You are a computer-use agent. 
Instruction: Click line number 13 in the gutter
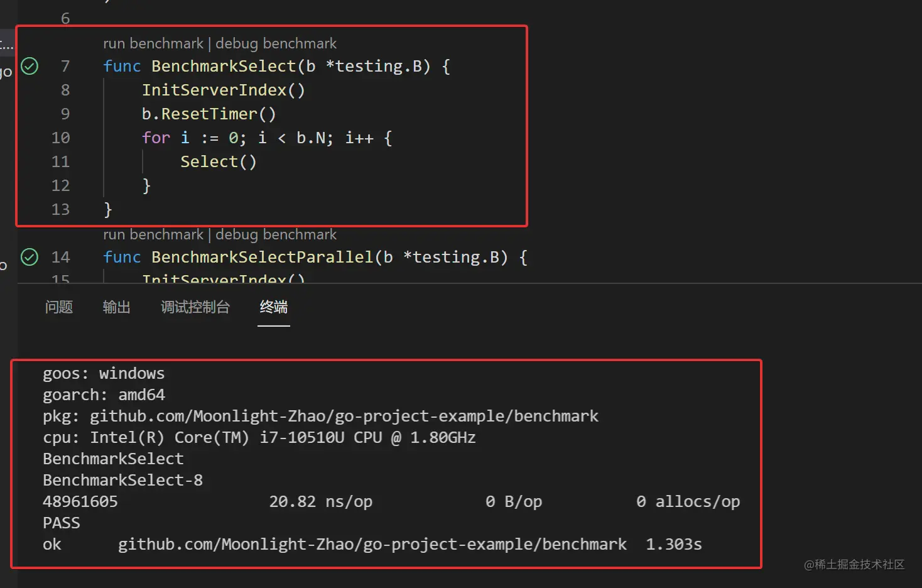point(61,209)
